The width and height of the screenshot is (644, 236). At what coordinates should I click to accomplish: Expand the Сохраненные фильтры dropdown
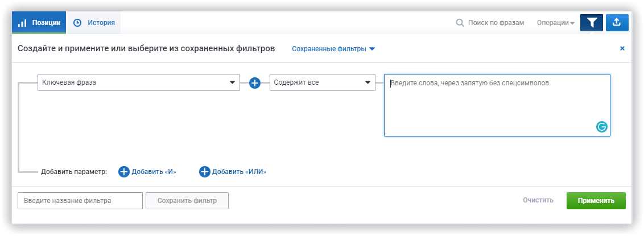coord(333,49)
